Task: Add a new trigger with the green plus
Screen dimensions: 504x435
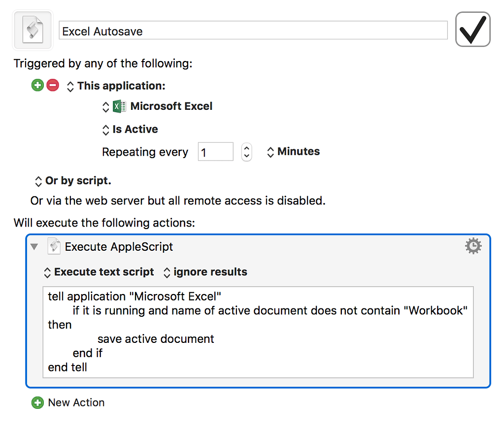Action: (37, 85)
